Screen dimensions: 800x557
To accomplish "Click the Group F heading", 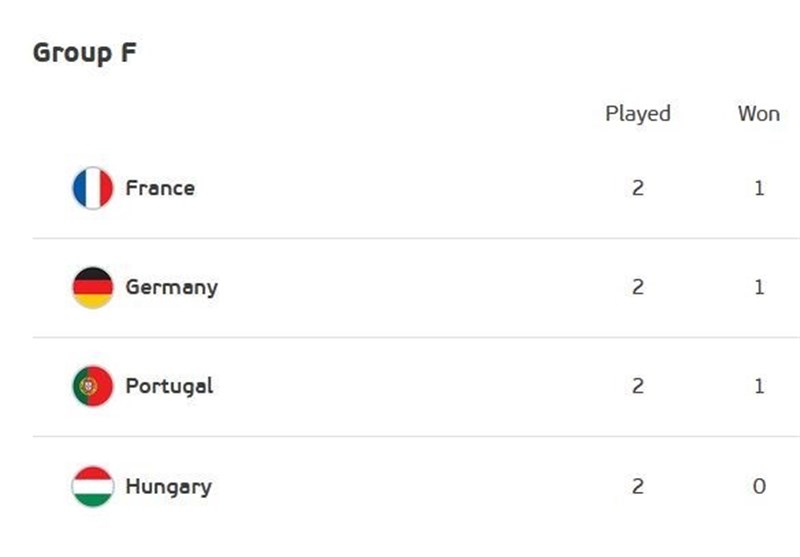I will (84, 53).
